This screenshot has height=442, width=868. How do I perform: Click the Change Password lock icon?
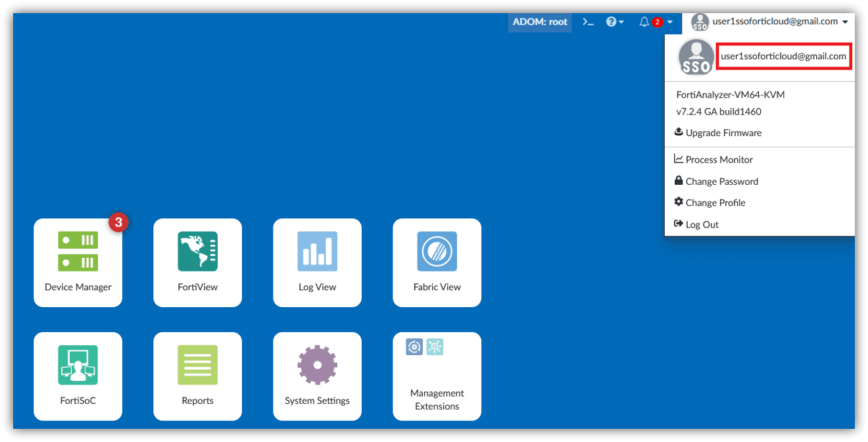(679, 180)
